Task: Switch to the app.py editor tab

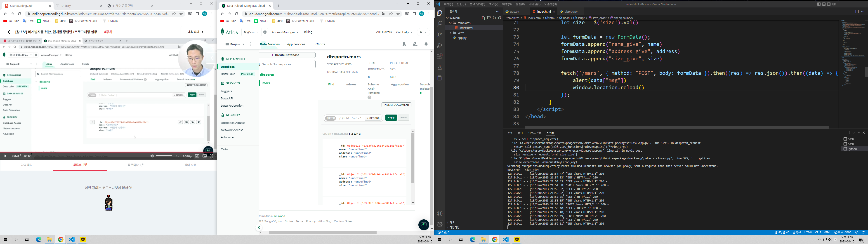Action: 514,12
